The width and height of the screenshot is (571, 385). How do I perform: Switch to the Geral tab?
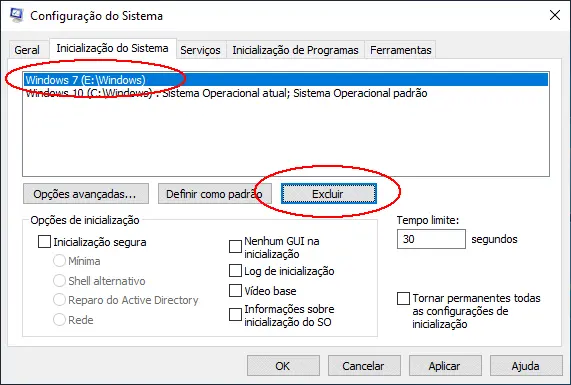pos(27,50)
